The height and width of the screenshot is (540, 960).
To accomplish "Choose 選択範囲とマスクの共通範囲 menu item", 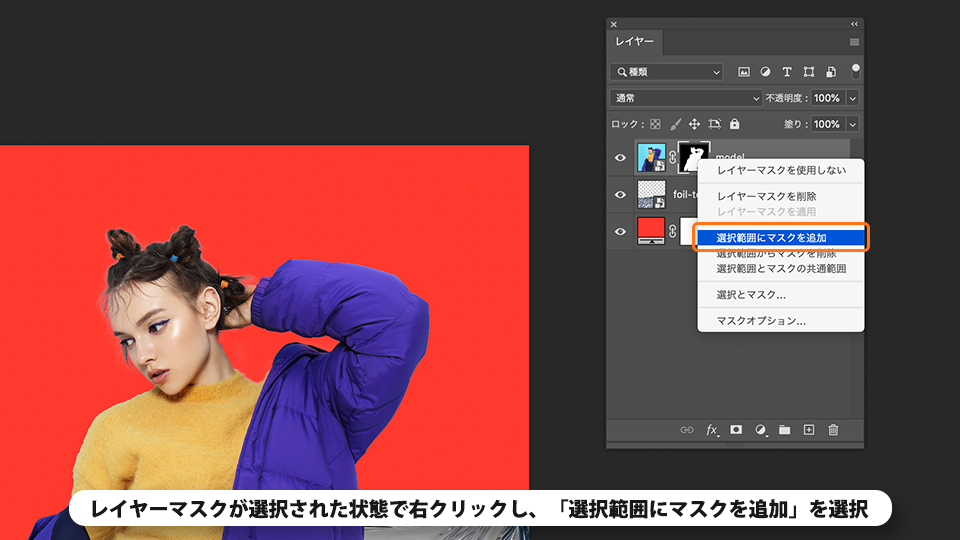I will tap(781, 269).
